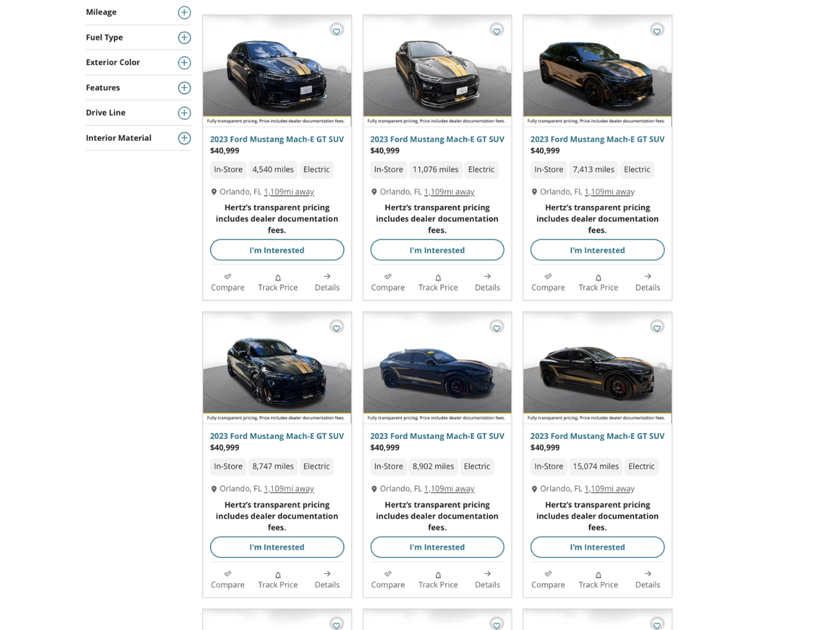This screenshot has width=840, height=630.
Task: Track Price on the 11,076 miles Mach-E
Action: pos(438,282)
